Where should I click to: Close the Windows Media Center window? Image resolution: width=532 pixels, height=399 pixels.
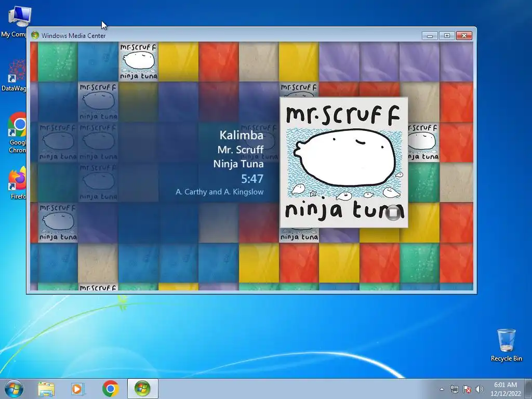pyautogui.click(x=464, y=36)
